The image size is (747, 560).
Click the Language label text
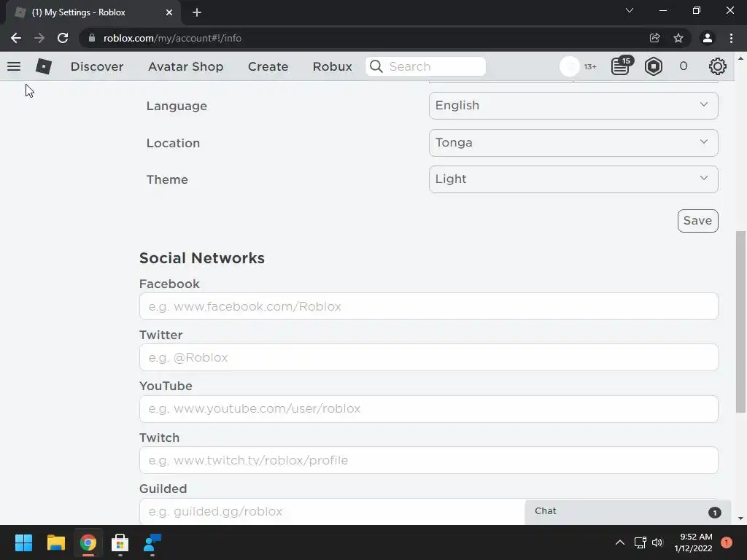coord(177,106)
